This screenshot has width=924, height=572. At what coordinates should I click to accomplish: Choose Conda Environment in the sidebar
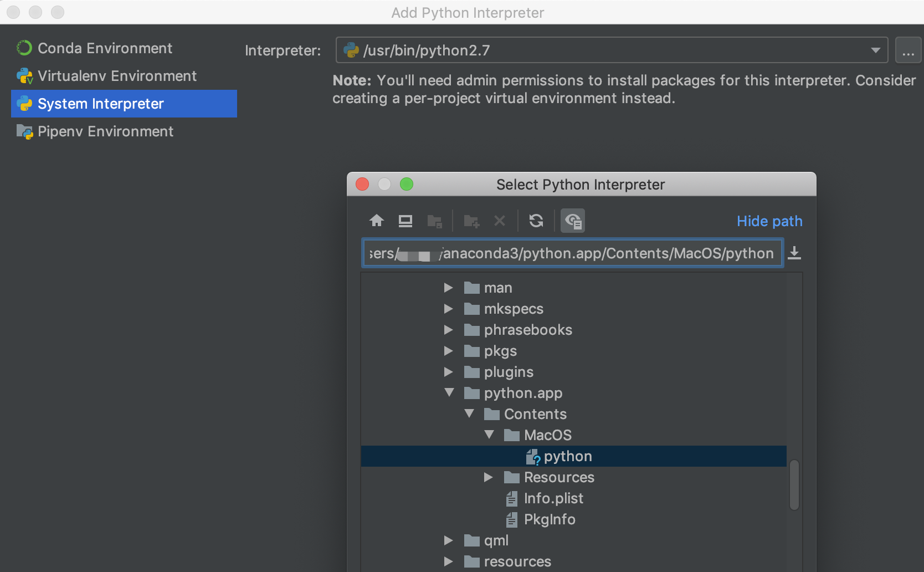[124, 48]
